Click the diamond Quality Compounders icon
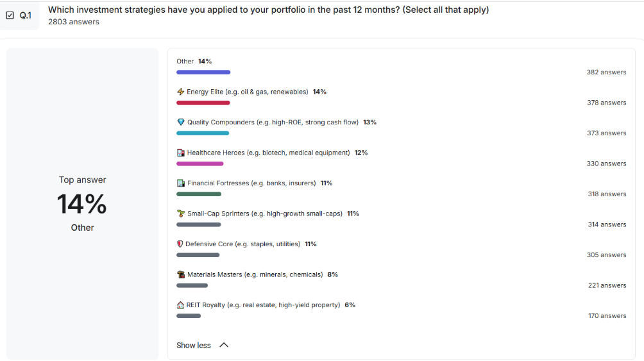 tap(181, 122)
